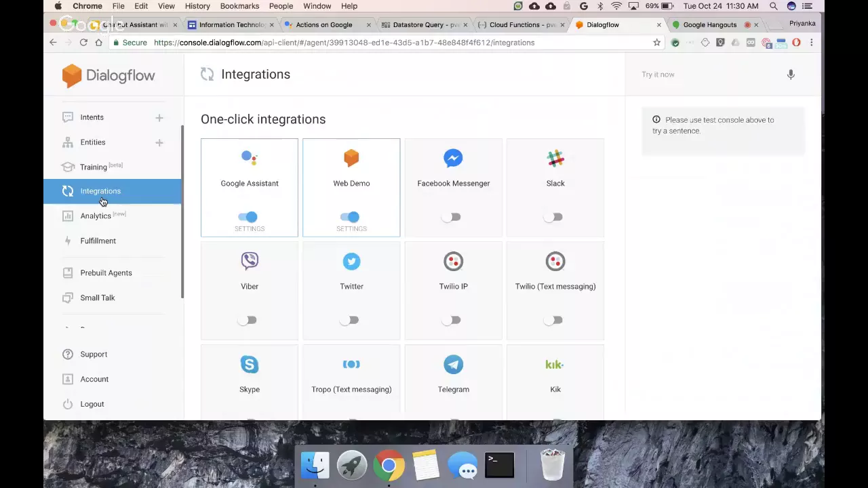Click the sidebar vertical scrollbar
The height and width of the screenshot is (488, 868).
coord(182,211)
